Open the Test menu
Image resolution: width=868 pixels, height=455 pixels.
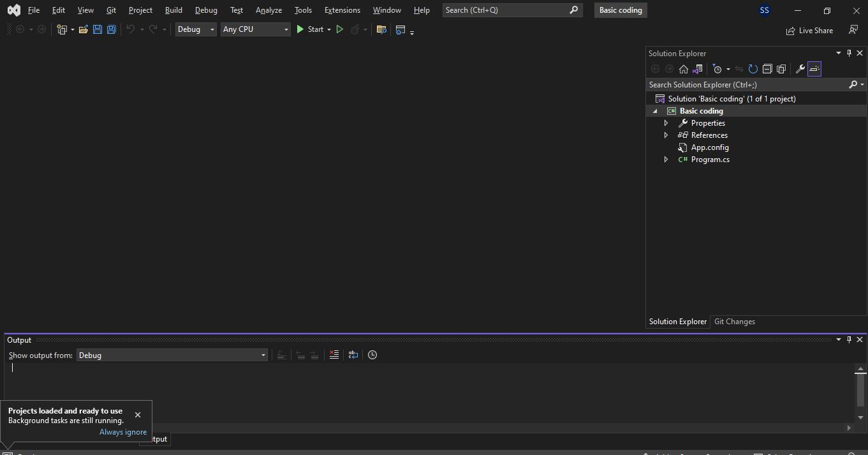pyautogui.click(x=237, y=10)
